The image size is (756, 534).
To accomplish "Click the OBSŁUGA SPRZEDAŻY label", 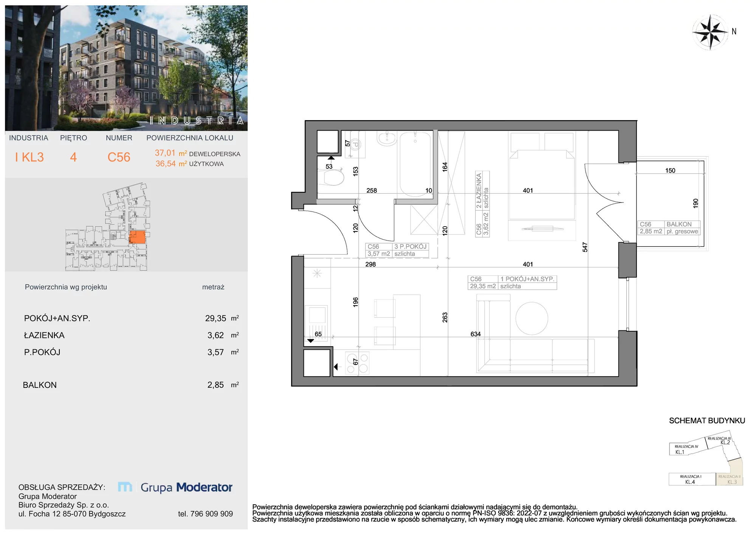I will click(62, 487).
